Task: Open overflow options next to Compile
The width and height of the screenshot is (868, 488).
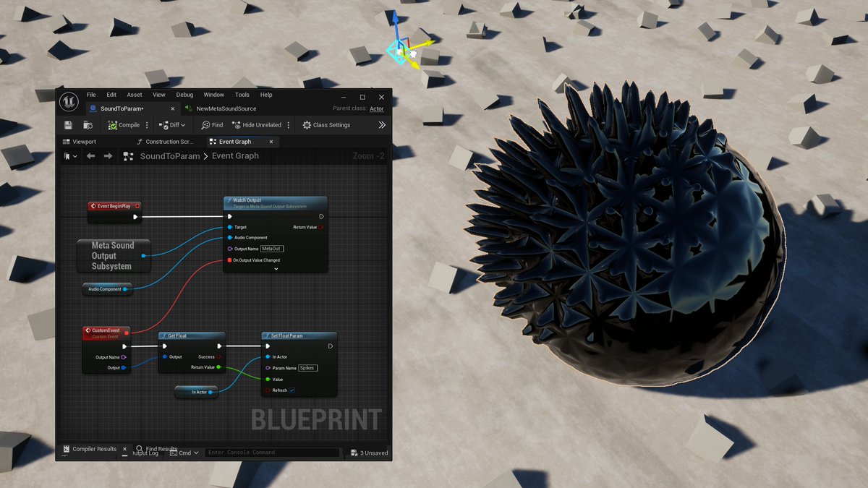Action: pyautogui.click(x=147, y=124)
